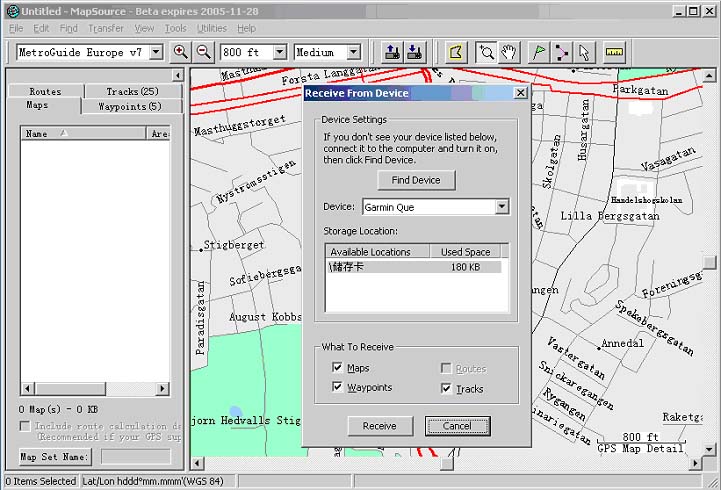Open the File menu

(16, 28)
